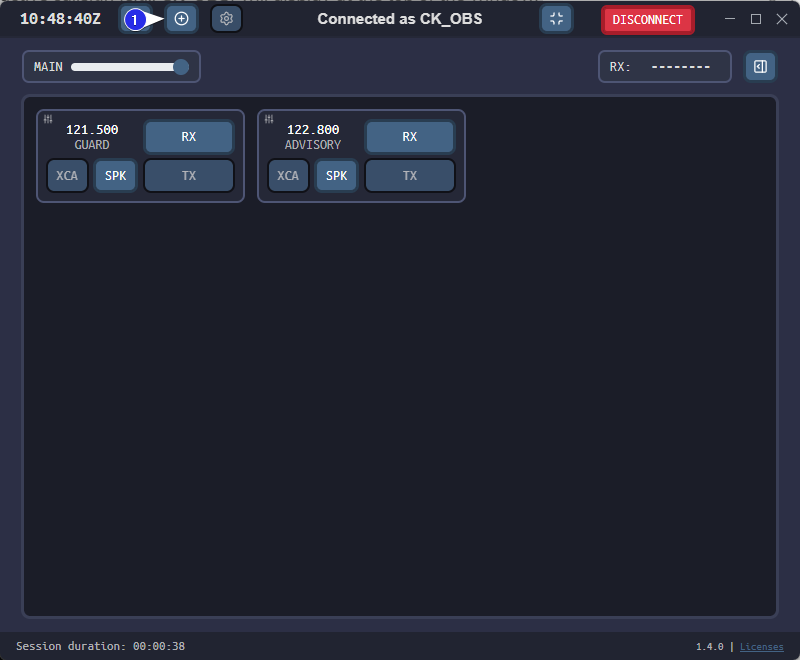Toggle TX on the 121.500 GUARD station
Screen dimensions: 800x660
click(x=189, y=175)
